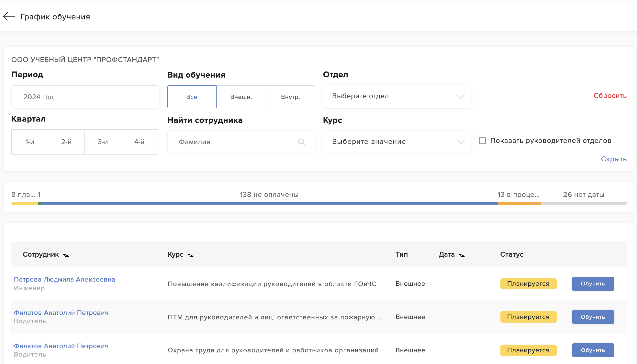Click the back arrow icon
The image size is (637, 364).
tap(9, 16)
